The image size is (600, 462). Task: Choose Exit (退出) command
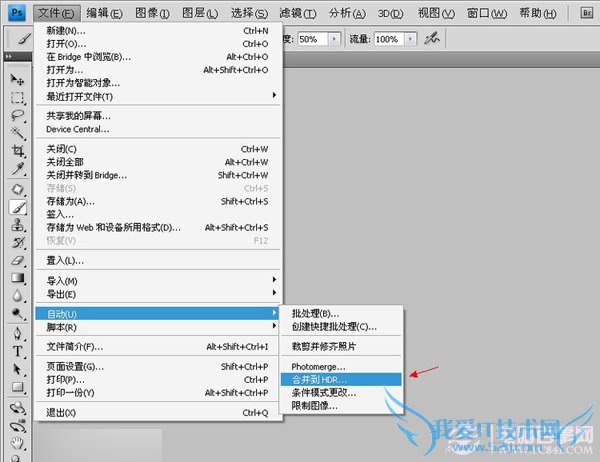click(x=158, y=413)
